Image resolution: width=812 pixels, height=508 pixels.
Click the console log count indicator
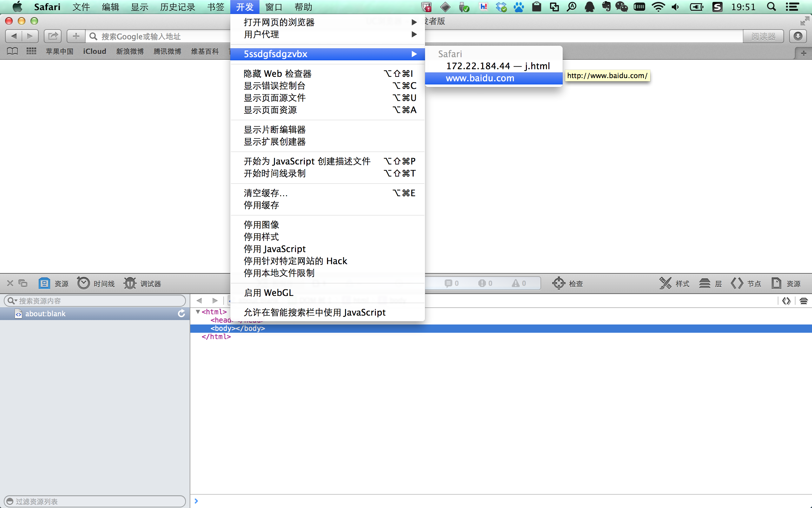[x=452, y=283]
